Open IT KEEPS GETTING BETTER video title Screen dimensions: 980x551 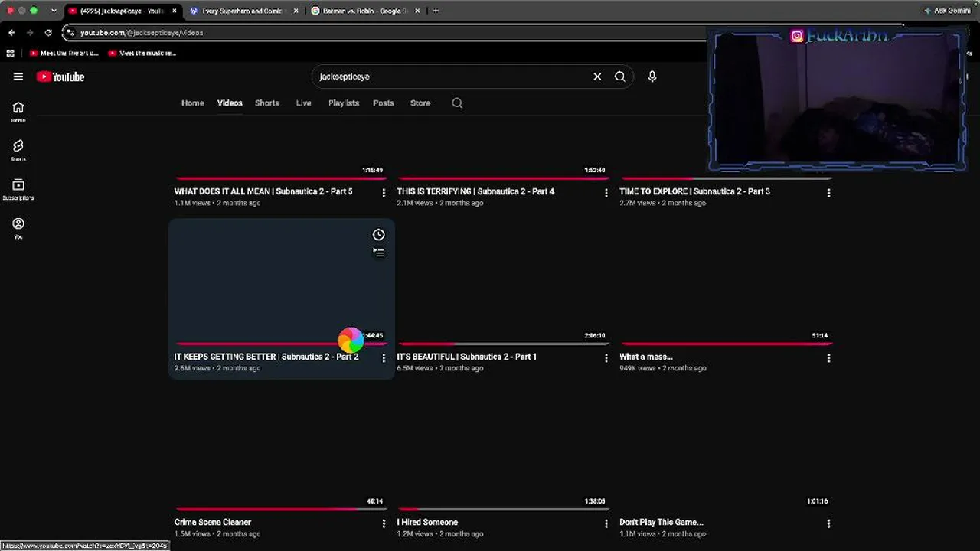pyautogui.click(x=266, y=357)
